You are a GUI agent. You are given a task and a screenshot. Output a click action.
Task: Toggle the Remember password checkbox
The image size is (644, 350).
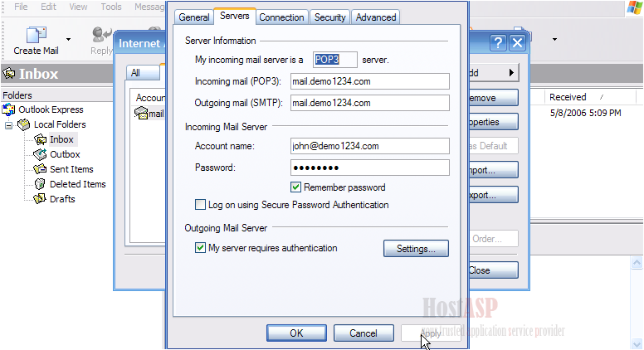tap(295, 187)
